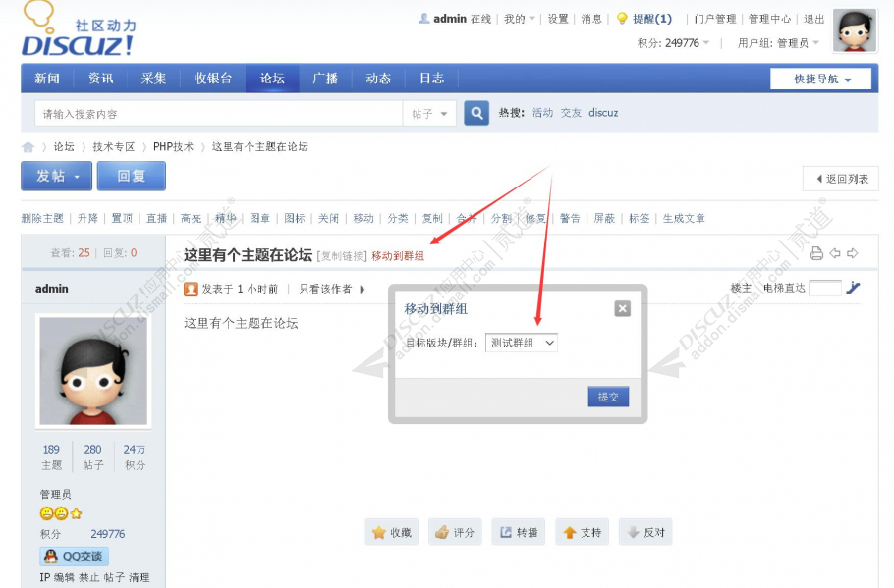
Task: Click the search magnifier button
Action: pyautogui.click(x=476, y=113)
